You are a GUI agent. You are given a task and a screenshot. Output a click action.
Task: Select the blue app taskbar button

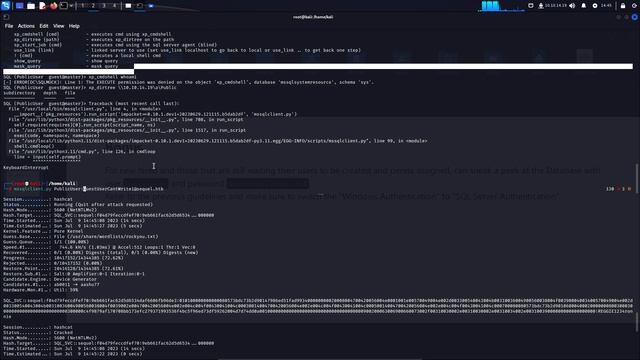pos(151,6)
